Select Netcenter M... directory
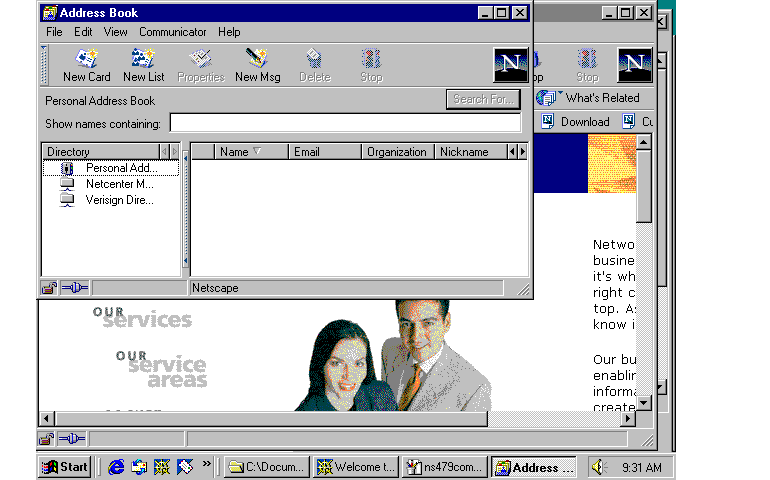The width and height of the screenshot is (770, 480). click(x=111, y=184)
